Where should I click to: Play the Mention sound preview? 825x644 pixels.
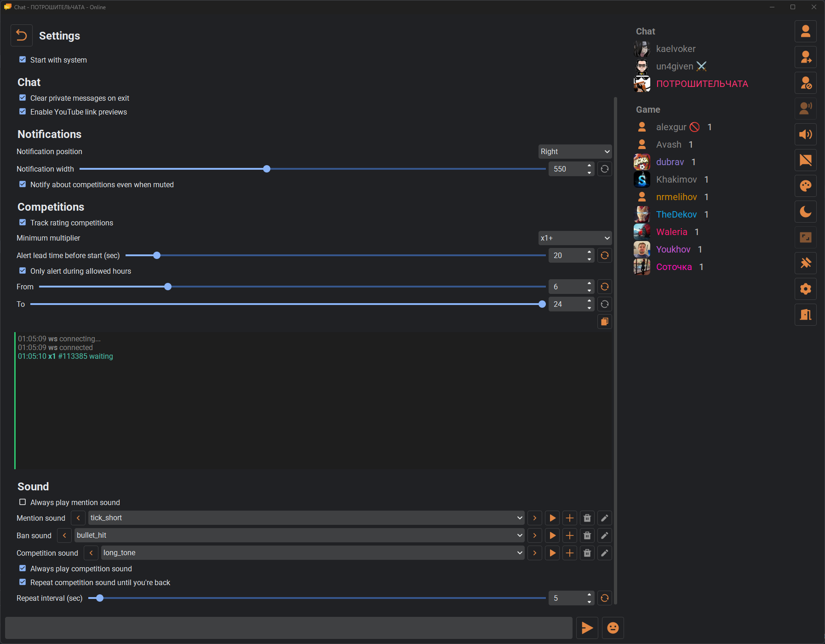(552, 518)
